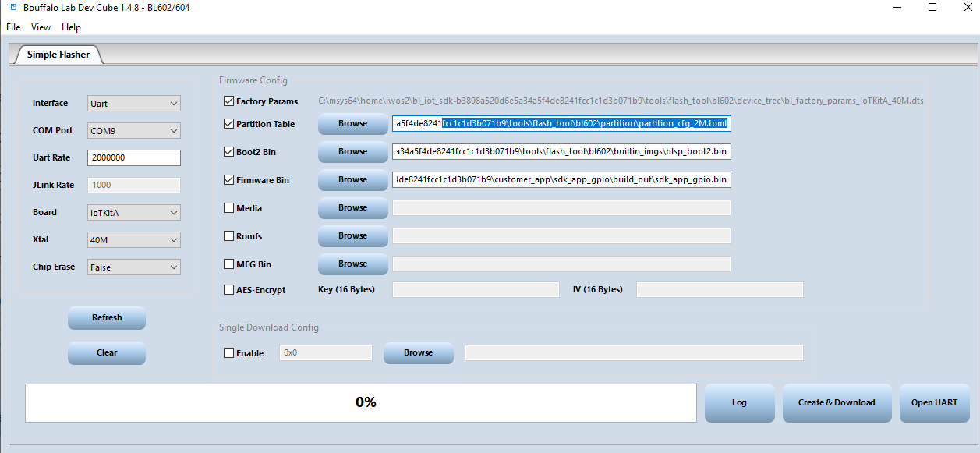The height and width of the screenshot is (453, 980).
Task: Browse for the MFG Bin file
Action: pos(352,264)
